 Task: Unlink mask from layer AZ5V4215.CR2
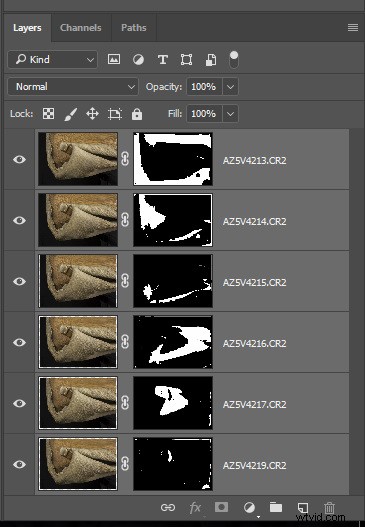click(125, 281)
